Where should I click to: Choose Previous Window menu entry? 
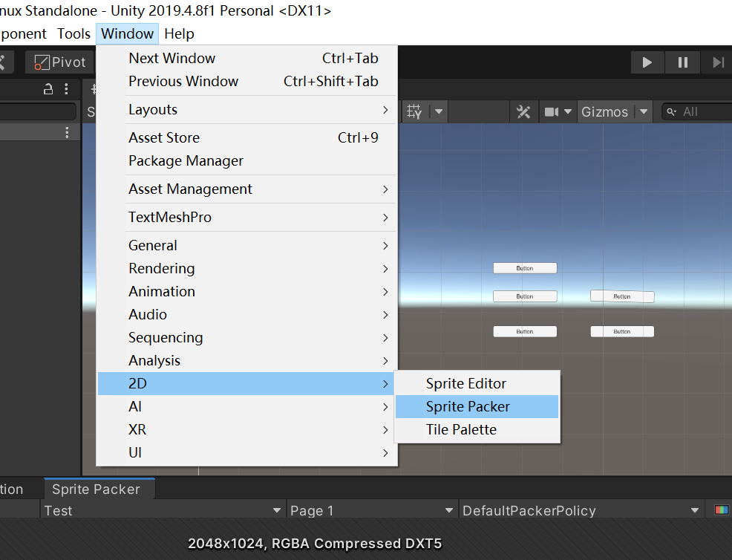(x=247, y=81)
